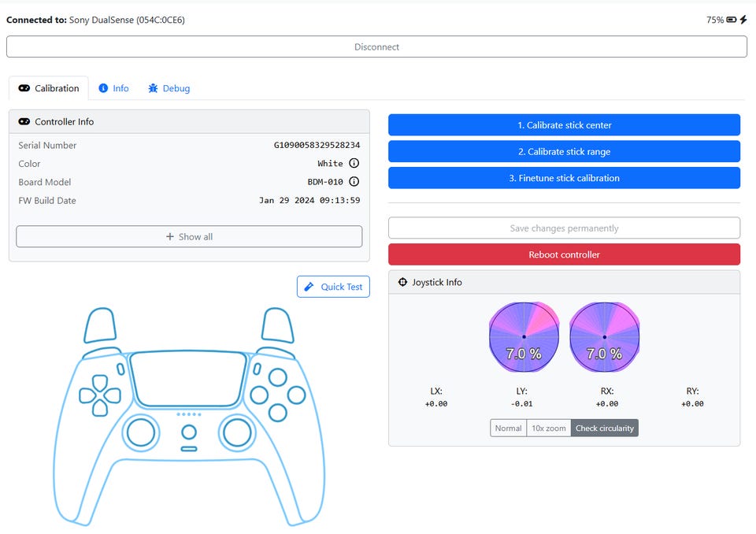
Task: Click the right stick circularity plot
Action: (605, 337)
